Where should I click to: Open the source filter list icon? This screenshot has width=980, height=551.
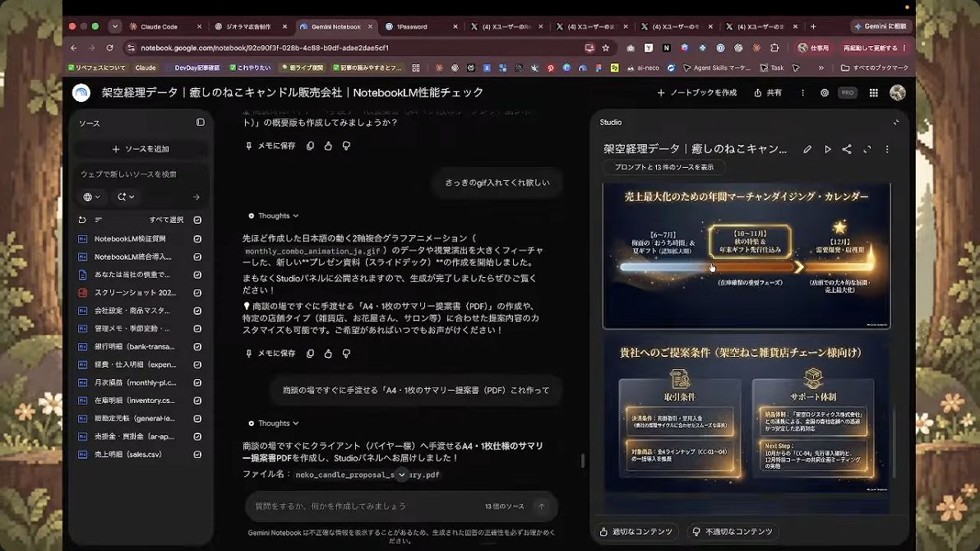(98, 220)
